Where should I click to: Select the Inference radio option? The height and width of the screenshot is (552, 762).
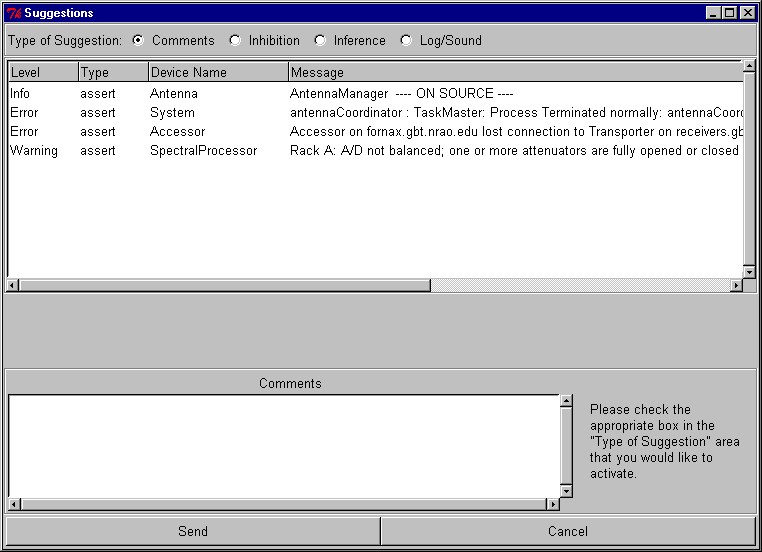[x=320, y=41]
